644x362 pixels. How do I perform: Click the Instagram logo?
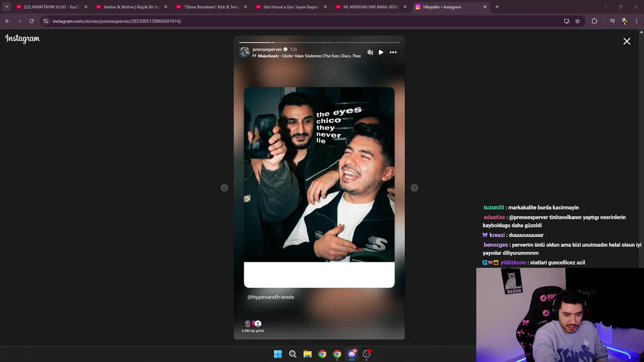pyautogui.click(x=22, y=39)
